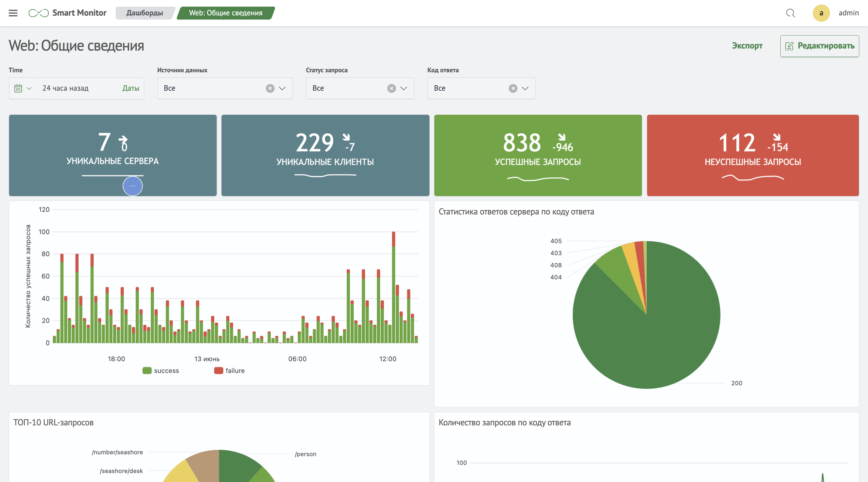Go to the Дашборды breadcrumb
The width and height of the screenshot is (868, 482).
tap(145, 13)
